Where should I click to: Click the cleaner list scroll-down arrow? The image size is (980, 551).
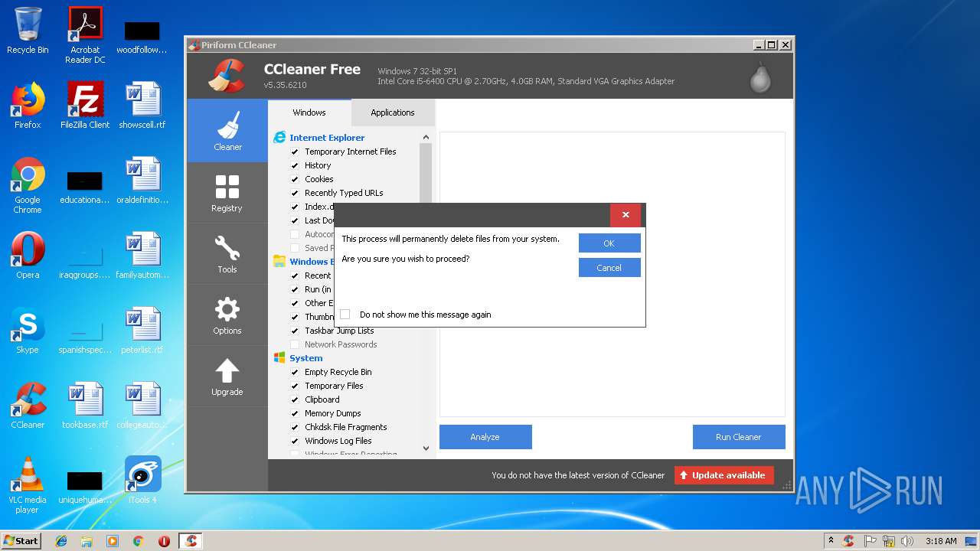tap(426, 448)
